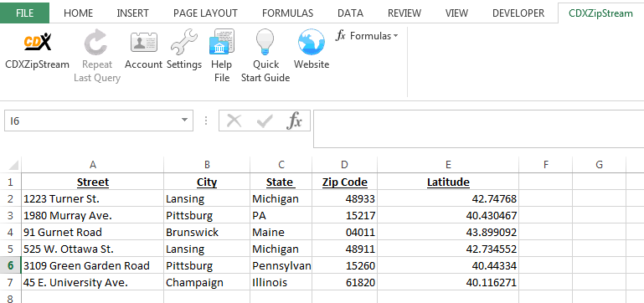Switch to the INSERT tab
The image size is (644, 303).
click(x=132, y=13)
